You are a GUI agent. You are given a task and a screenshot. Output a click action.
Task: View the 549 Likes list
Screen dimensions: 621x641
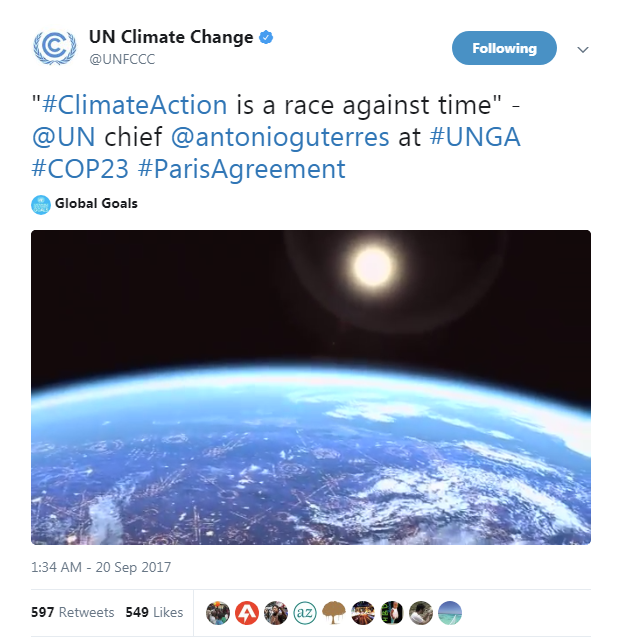154,612
